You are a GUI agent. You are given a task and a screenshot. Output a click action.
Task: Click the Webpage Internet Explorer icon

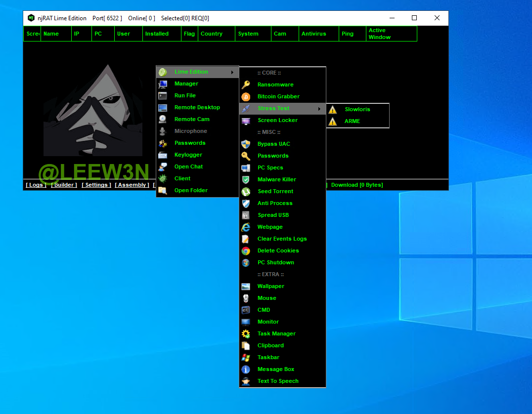[x=246, y=227]
